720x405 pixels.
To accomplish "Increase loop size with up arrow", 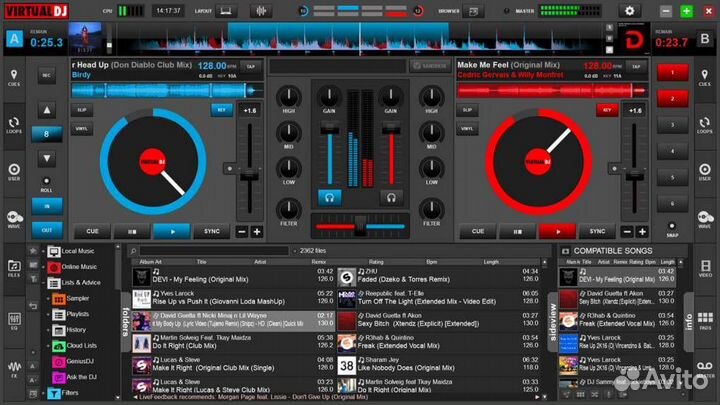I will [47, 110].
